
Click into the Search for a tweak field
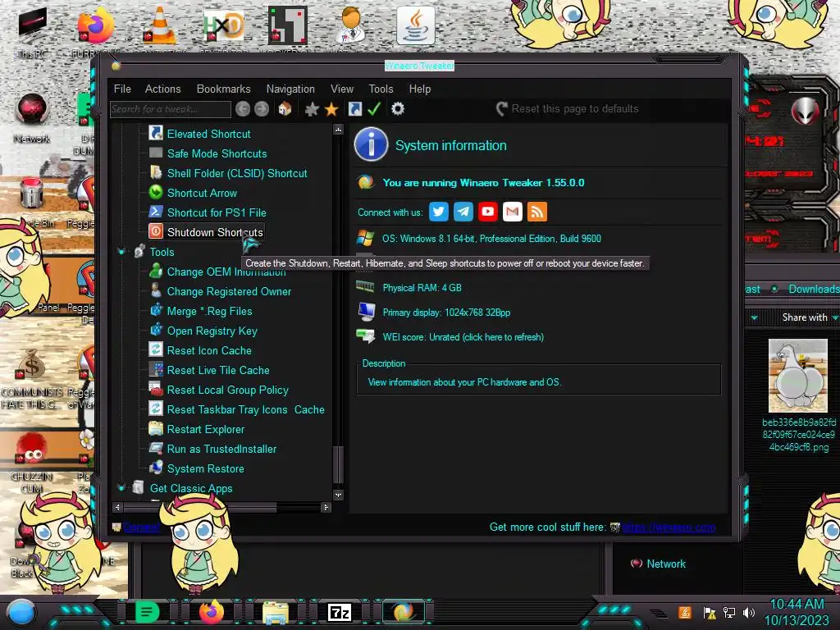point(171,109)
